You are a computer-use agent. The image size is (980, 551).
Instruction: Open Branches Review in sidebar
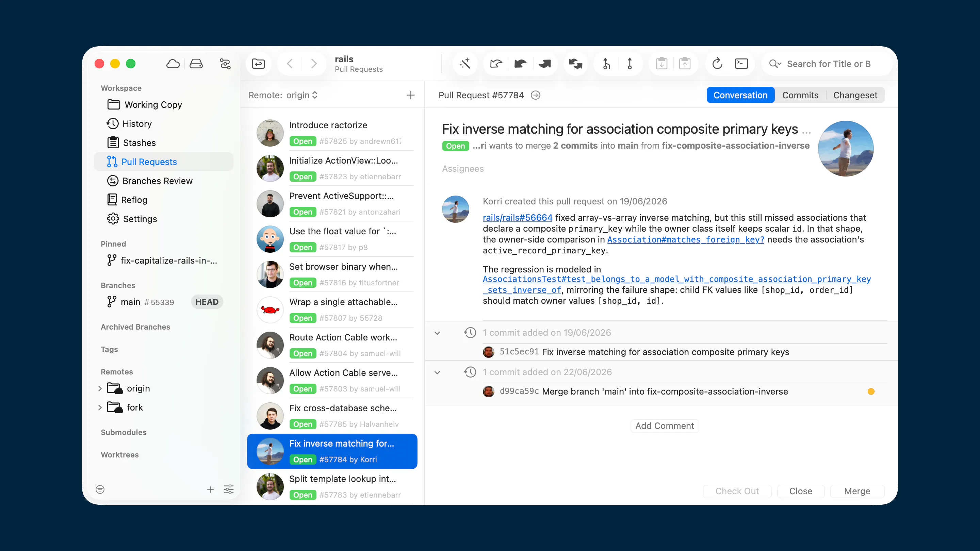point(164,181)
